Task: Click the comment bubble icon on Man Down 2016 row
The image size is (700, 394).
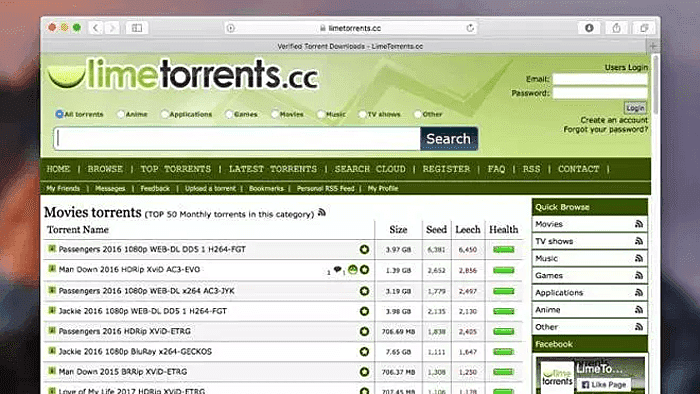Action: tap(338, 270)
